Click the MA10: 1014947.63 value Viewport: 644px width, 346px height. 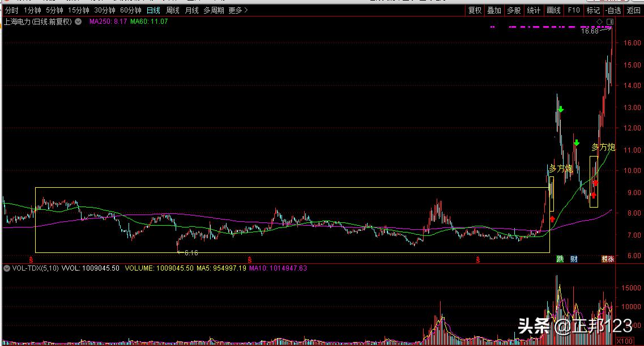[278, 268]
